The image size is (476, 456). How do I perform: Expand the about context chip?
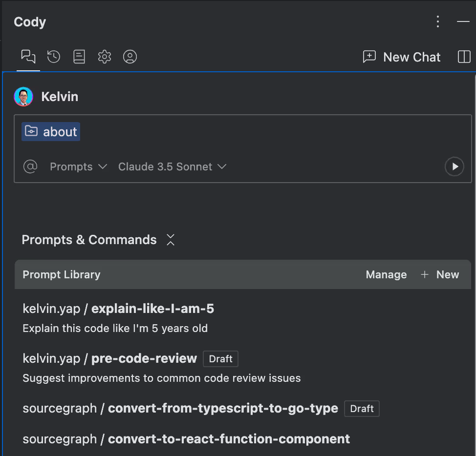[50, 131]
